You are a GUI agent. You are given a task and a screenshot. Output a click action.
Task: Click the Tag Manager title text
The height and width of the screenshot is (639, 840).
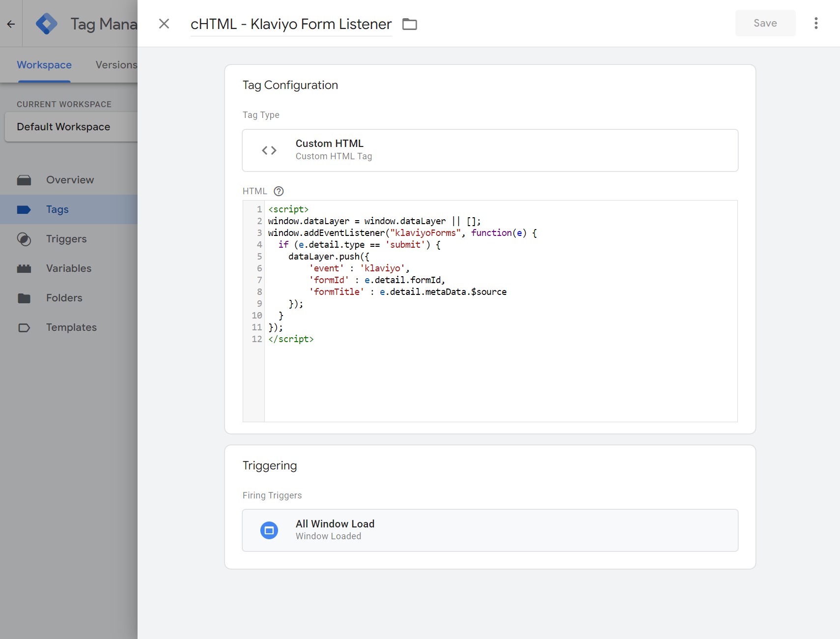(104, 24)
